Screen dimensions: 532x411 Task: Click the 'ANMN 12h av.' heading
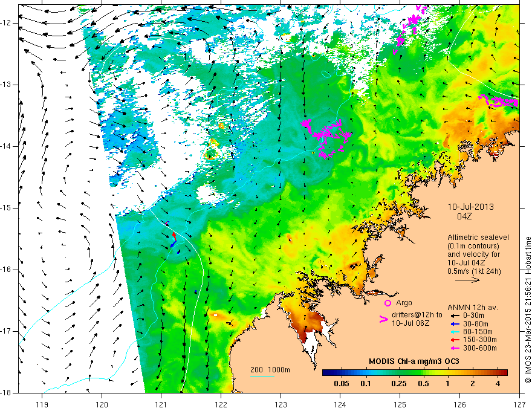click(473, 308)
